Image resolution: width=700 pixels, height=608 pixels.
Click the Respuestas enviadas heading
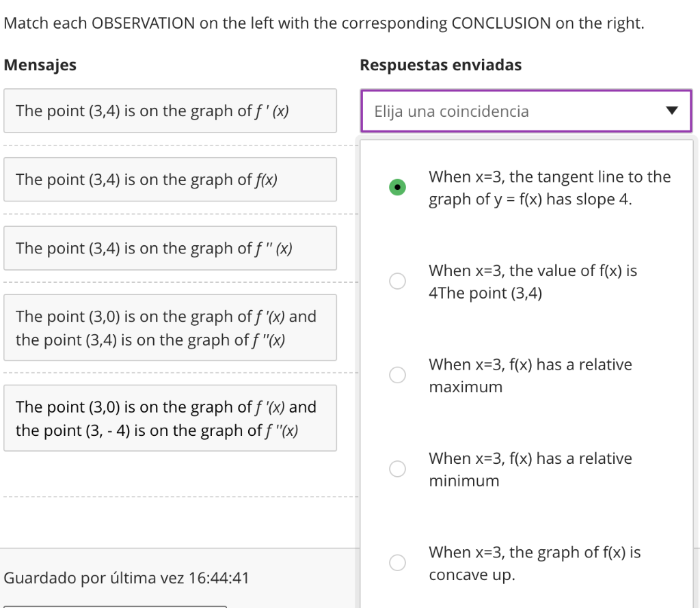pyautogui.click(x=440, y=65)
